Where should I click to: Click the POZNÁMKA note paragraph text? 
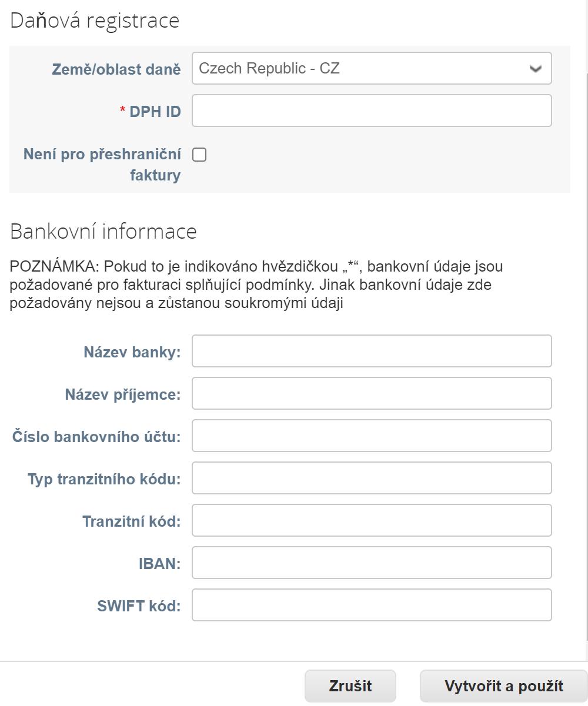[256, 285]
